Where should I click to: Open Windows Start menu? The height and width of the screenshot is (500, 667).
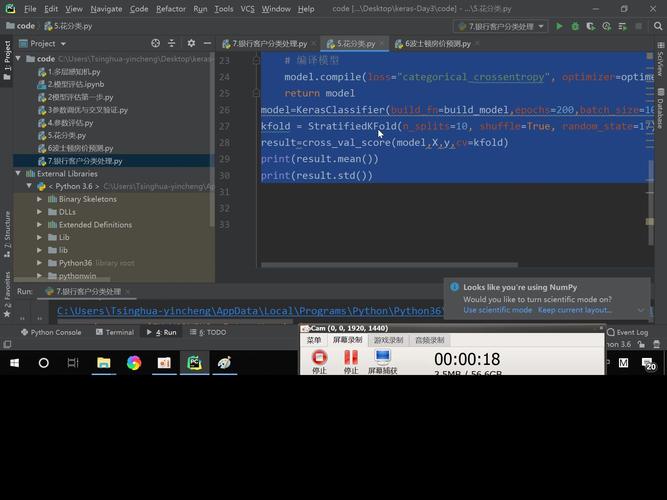[x=14, y=363]
